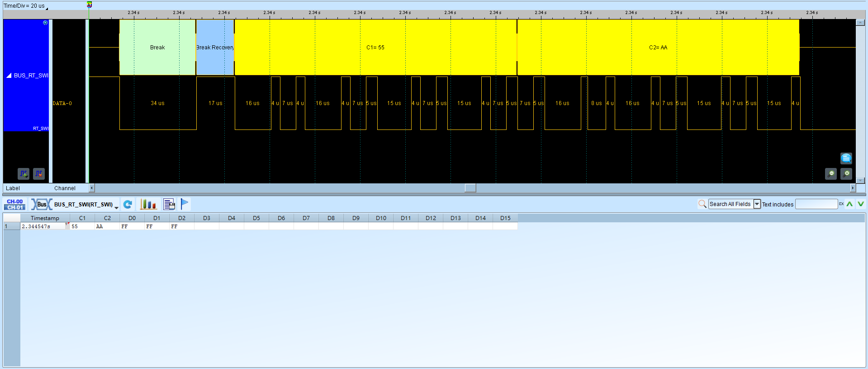Viewport: 868px width, 369px height.
Task: Collapse the BUS_RT_SWI bus row
Action: [x=9, y=76]
